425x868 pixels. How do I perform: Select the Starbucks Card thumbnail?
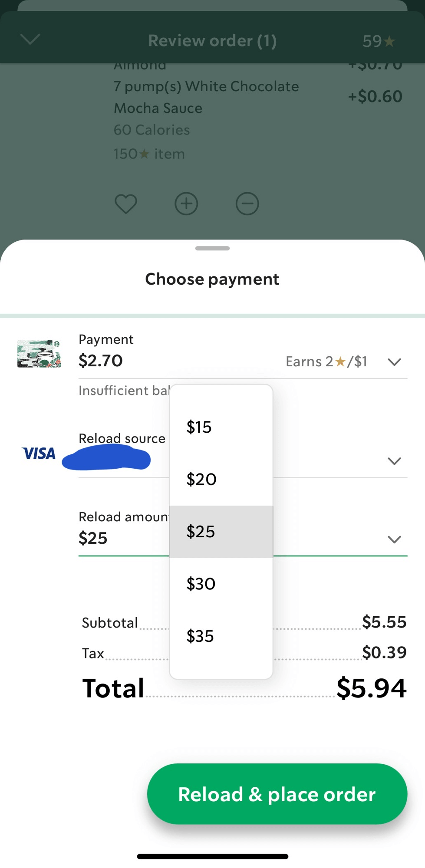click(x=38, y=354)
